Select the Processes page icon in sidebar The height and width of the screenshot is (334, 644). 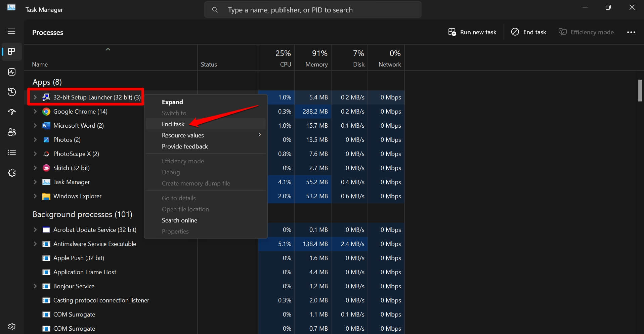click(12, 51)
